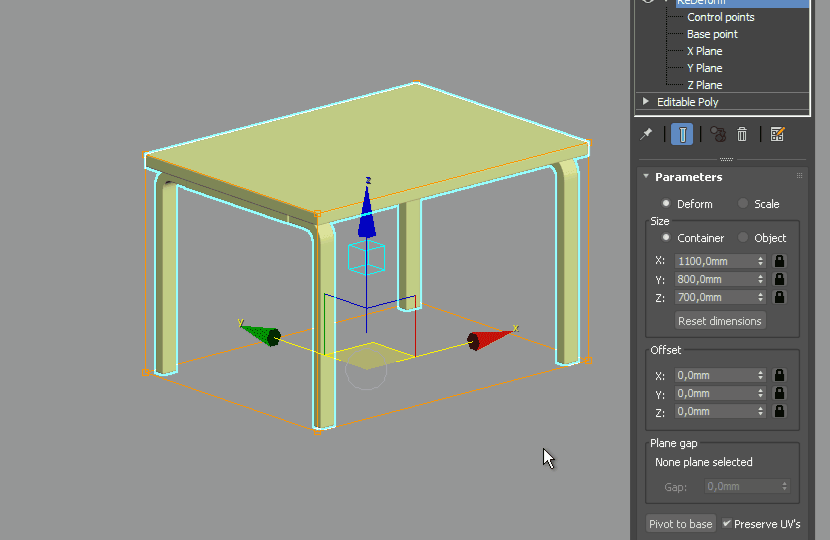830x540 pixels.
Task: Click spinner arrows of Size Y
Action: 761,279
